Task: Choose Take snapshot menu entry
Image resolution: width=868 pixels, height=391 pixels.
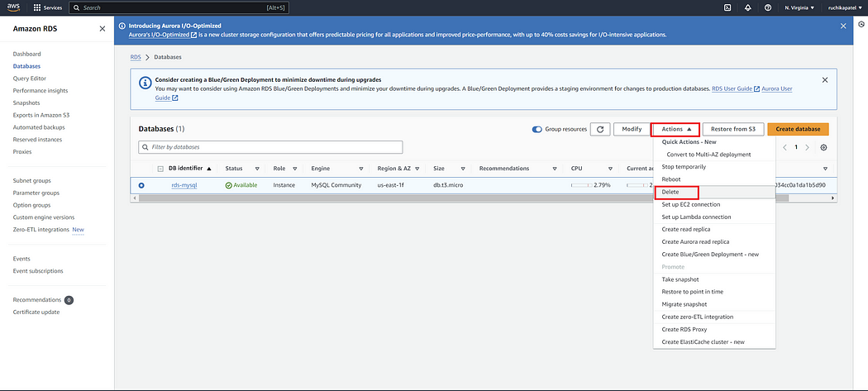Action: [714, 279]
